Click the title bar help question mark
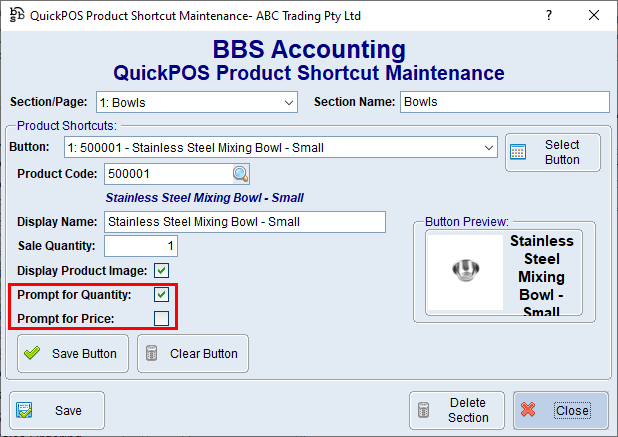 point(547,16)
